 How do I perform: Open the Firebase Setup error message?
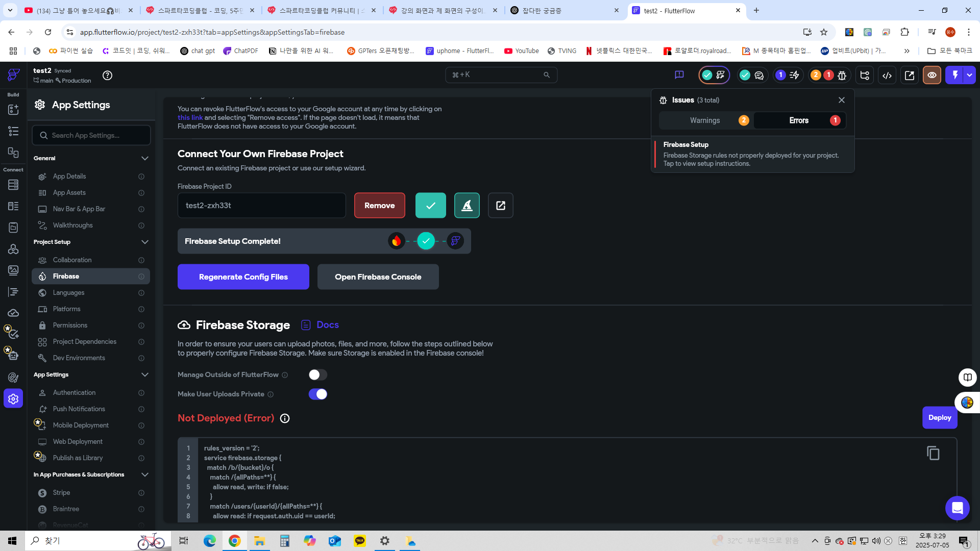tap(753, 154)
